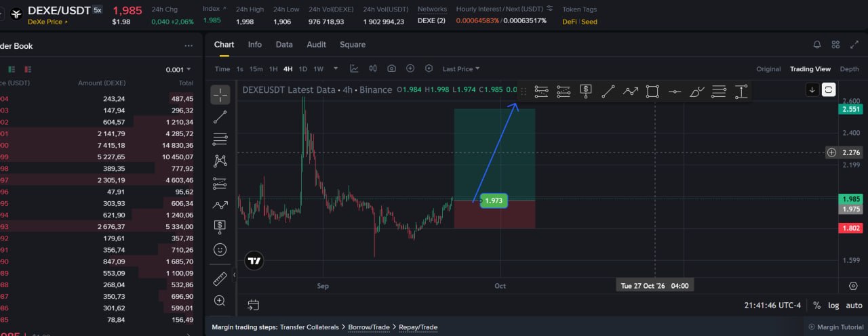Show buy orders only in order book
The image size is (868, 336).
coord(11,69)
